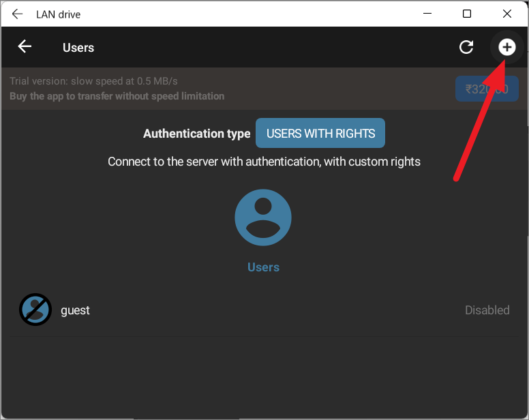The width and height of the screenshot is (529, 420).
Task: Click the add user plus icon
Action: pyautogui.click(x=507, y=47)
